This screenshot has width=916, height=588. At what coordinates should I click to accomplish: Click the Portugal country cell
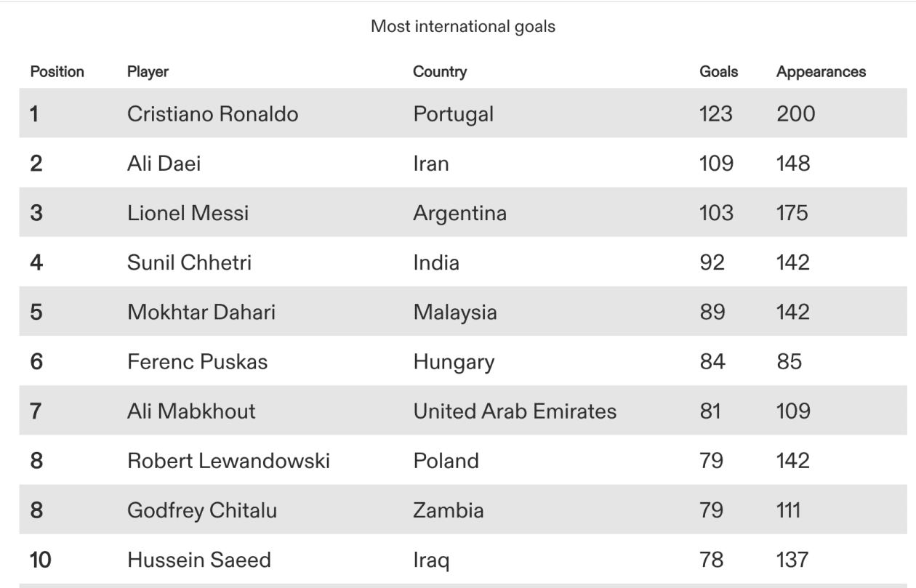453,114
